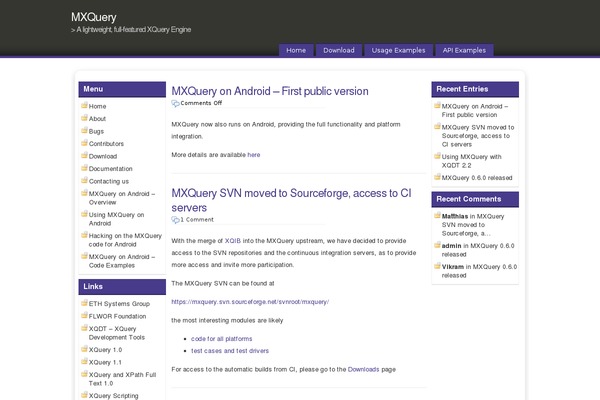Click folder icon beside XQuery 1.0
The image size is (600, 400).
[x=85, y=349]
